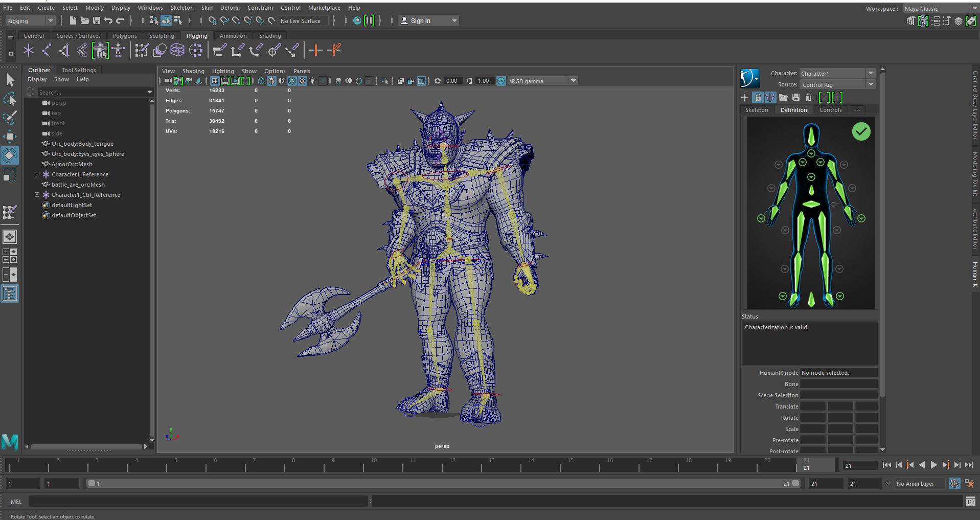The image size is (980, 520).
Task: Switch to the HumanIK Skeleton tab
Action: 757,110
